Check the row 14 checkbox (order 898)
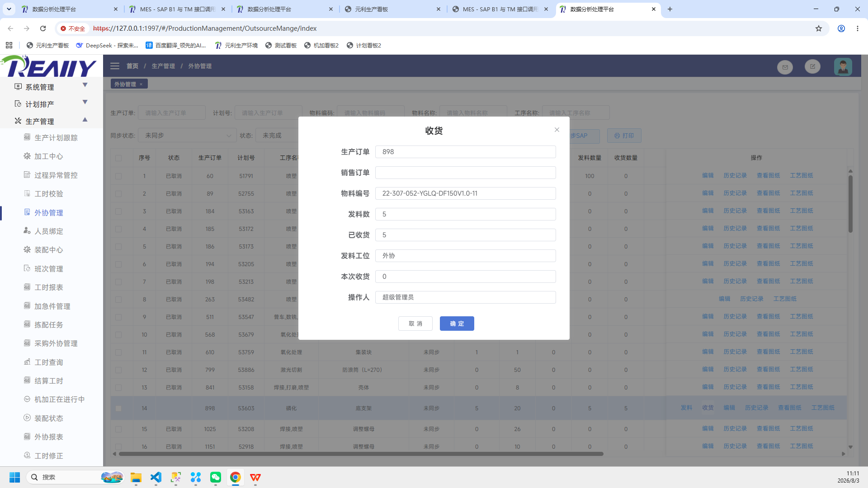868x488 pixels. pyautogui.click(x=118, y=408)
